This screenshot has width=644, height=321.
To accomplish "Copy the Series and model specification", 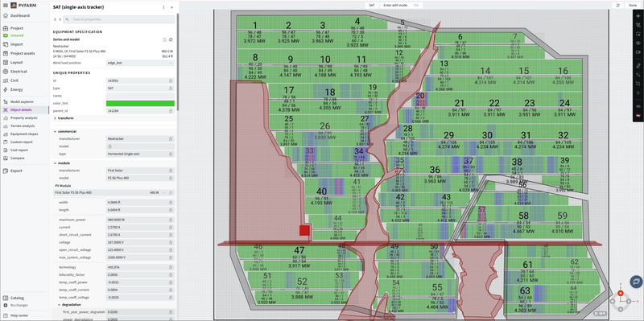I will (x=165, y=39).
